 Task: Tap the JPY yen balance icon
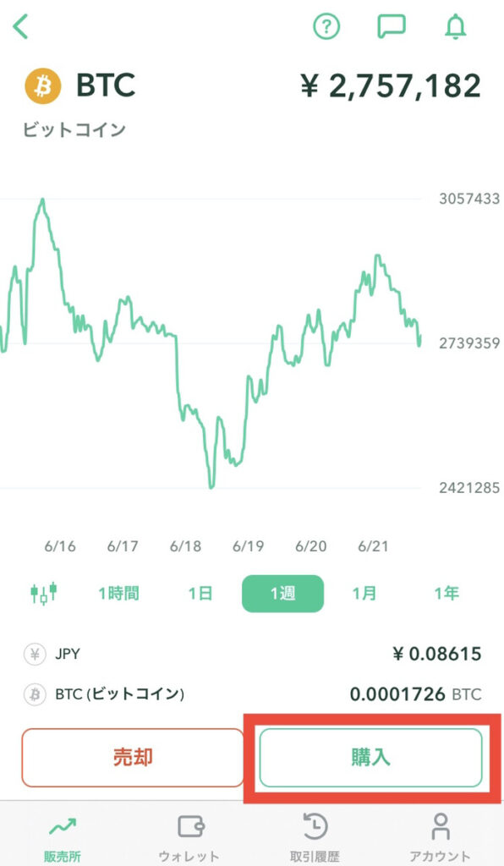pyautogui.click(x=35, y=654)
